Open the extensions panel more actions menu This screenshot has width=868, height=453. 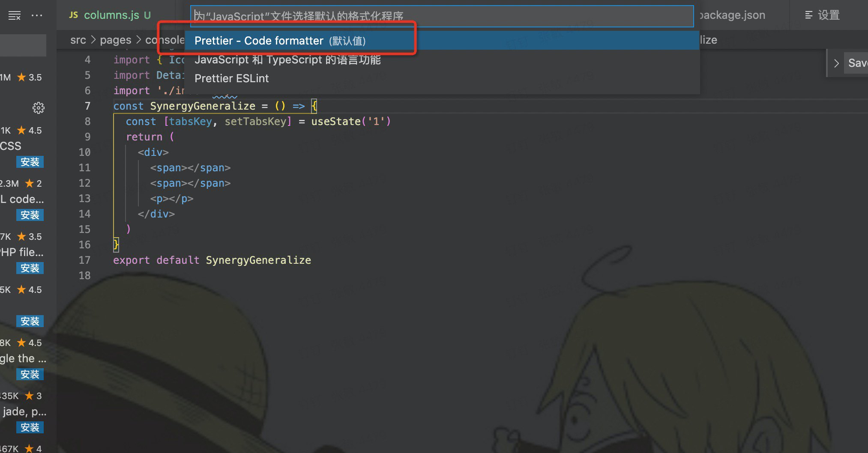point(37,15)
